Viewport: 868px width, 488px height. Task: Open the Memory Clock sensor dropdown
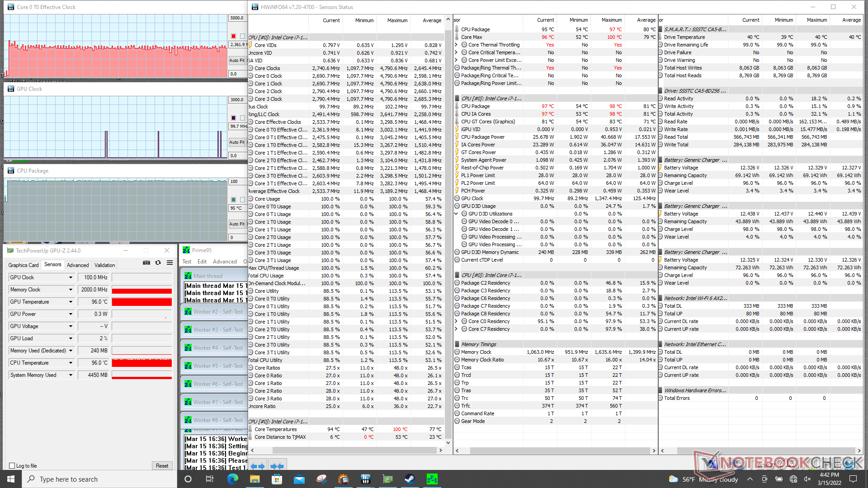[71, 290]
